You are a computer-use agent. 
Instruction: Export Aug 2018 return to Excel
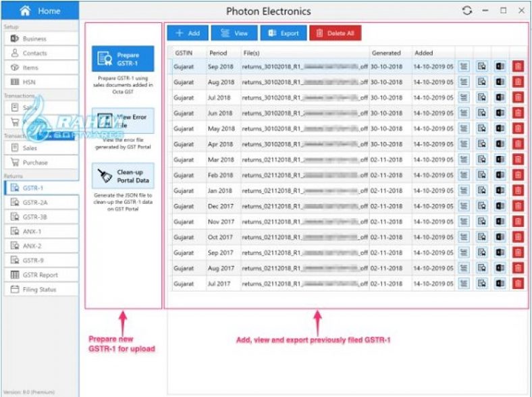click(500, 82)
